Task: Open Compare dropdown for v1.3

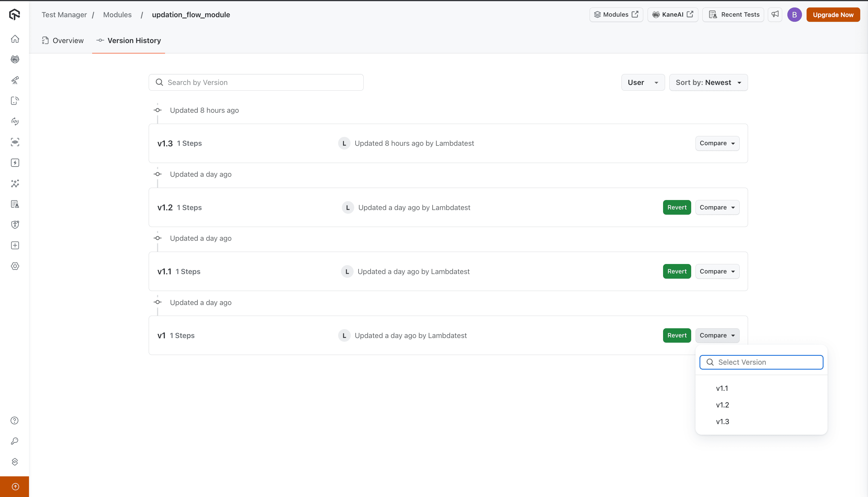Action: tap(717, 143)
